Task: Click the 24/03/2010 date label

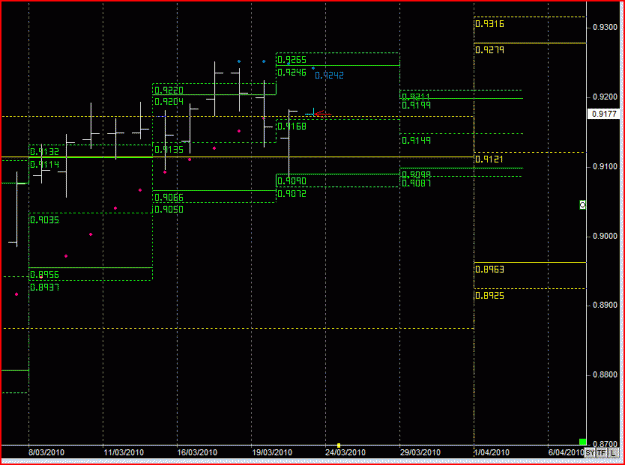Action: click(x=346, y=453)
